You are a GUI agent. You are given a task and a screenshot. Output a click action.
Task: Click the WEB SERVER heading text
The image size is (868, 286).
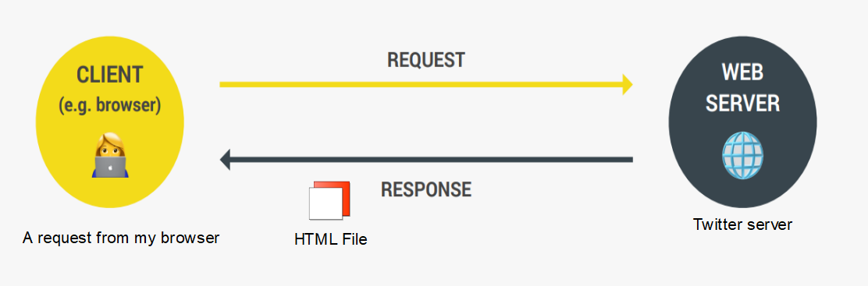(742, 88)
